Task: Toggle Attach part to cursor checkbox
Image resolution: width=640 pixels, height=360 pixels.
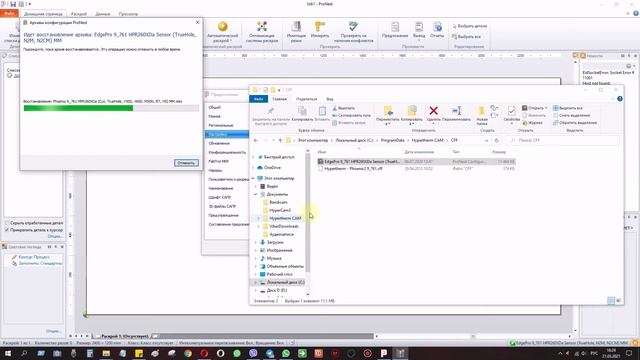Action: tap(7, 230)
